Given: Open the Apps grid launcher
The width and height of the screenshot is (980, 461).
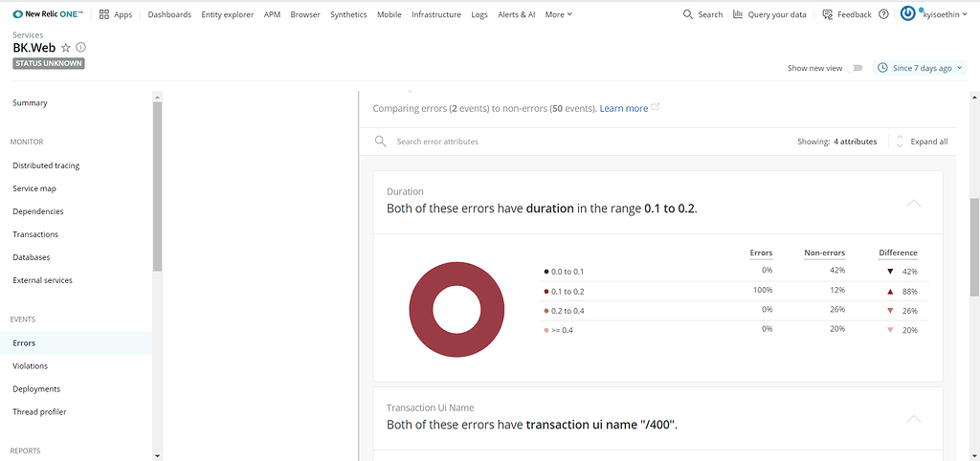Looking at the screenshot, I should click(103, 14).
